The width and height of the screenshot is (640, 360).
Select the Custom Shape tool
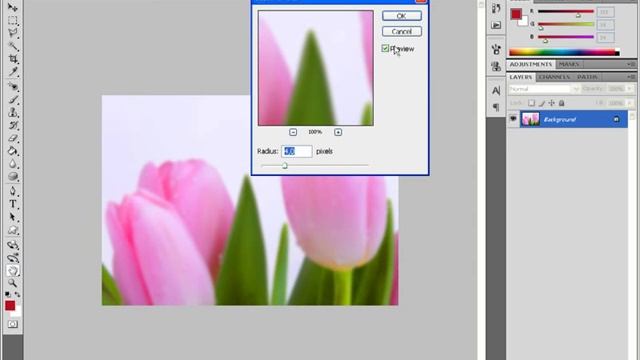point(13,230)
